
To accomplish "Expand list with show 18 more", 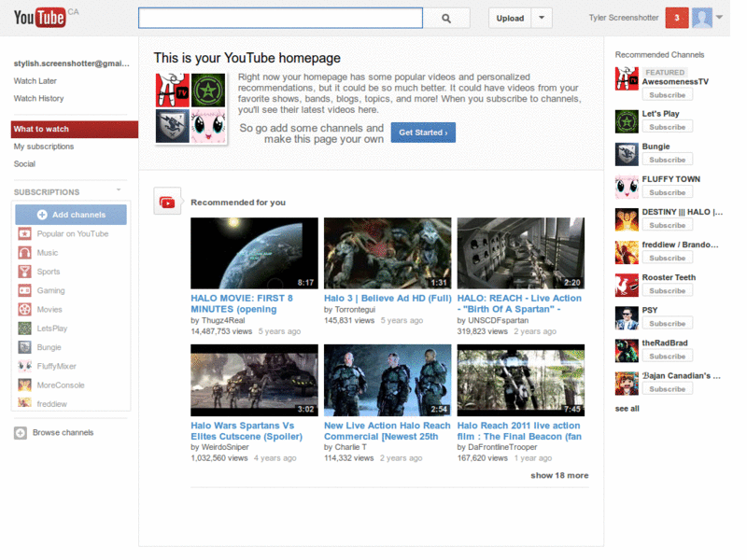I will [x=559, y=475].
